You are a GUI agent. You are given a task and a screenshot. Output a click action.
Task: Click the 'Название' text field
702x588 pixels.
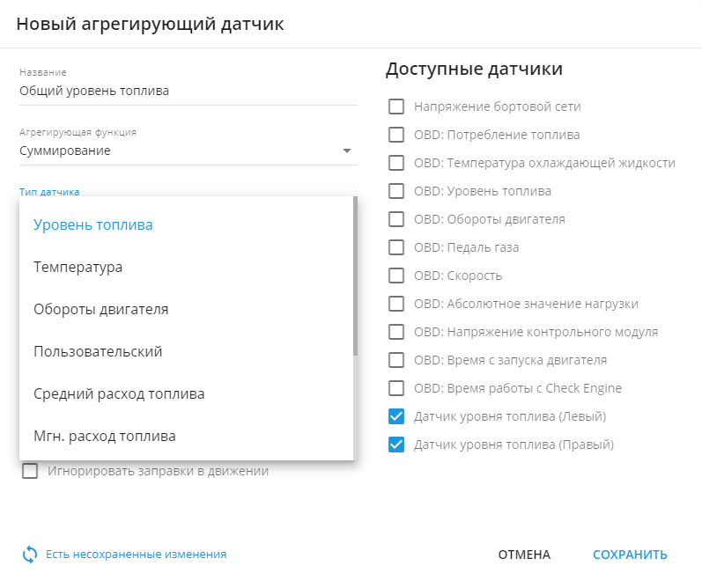[x=188, y=91]
